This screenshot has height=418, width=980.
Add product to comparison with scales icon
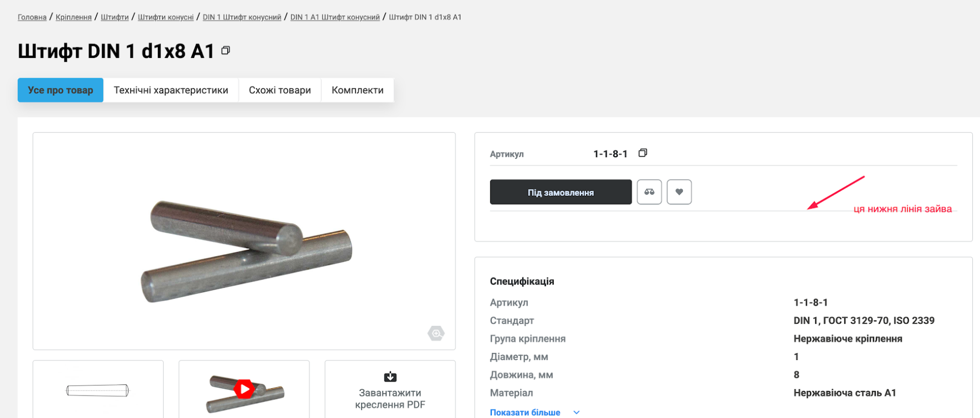click(x=649, y=192)
